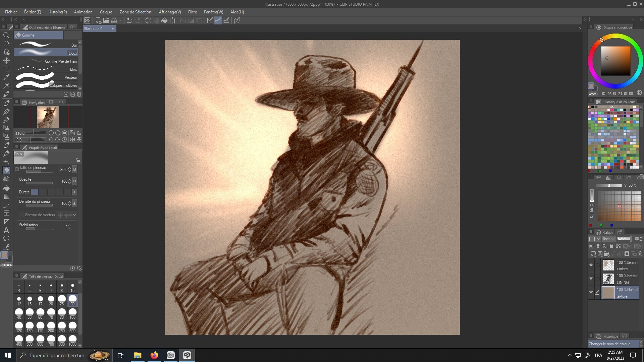The height and width of the screenshot is (362, 644).
Task: Click inside the color wheel square
Action: (615, 61)
